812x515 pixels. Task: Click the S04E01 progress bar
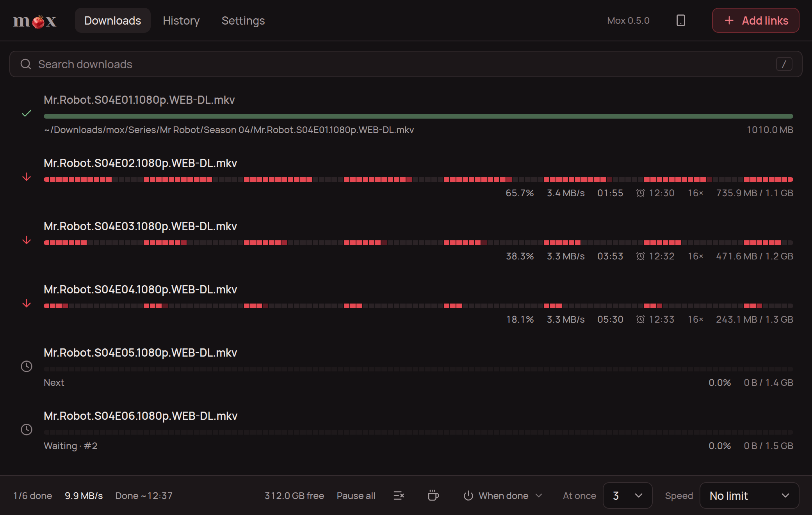(x=418, y=116)
